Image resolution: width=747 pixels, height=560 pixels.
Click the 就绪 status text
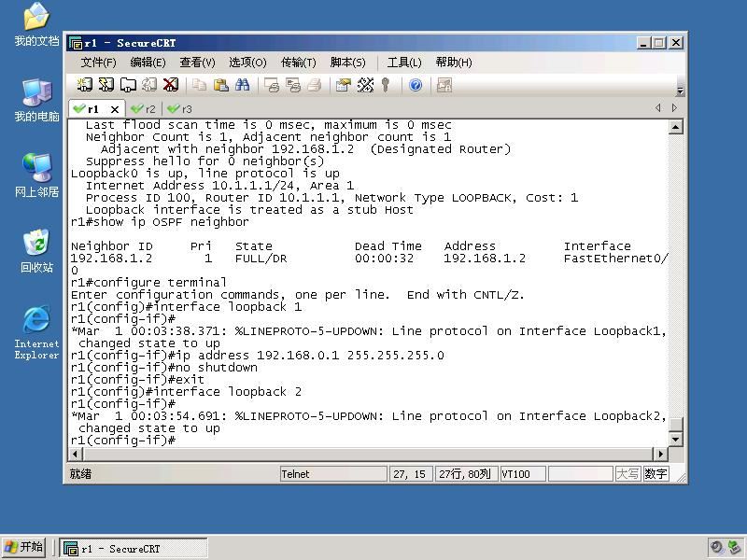point(80,474)
